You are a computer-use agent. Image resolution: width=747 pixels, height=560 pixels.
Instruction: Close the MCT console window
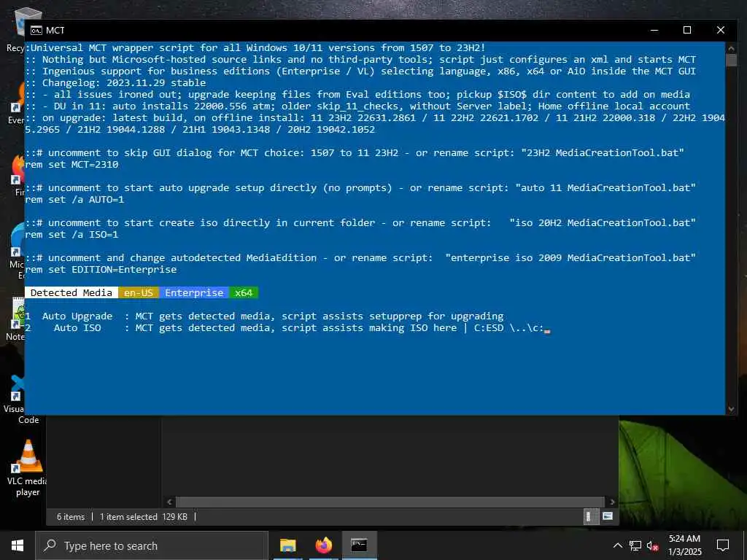pyautogui.click(x=720, y=30)
